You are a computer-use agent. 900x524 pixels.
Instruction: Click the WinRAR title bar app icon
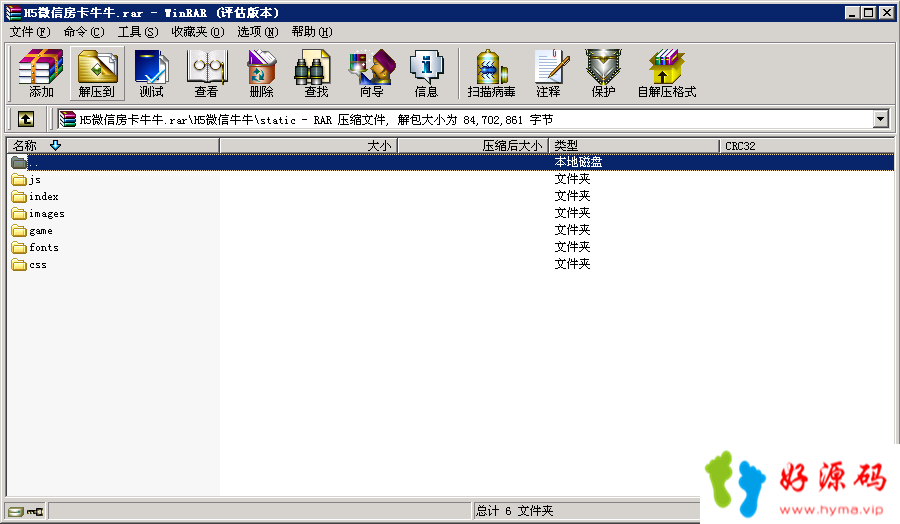(x=13, y=13)
